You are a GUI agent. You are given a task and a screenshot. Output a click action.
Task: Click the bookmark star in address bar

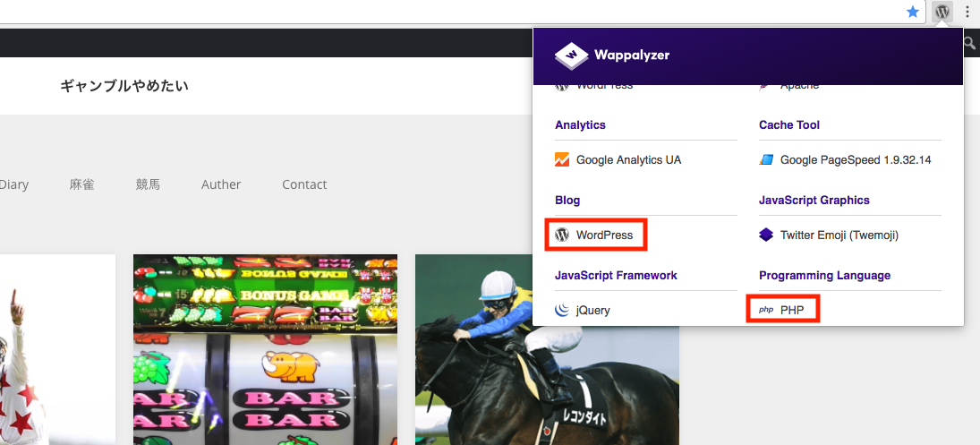913,12
